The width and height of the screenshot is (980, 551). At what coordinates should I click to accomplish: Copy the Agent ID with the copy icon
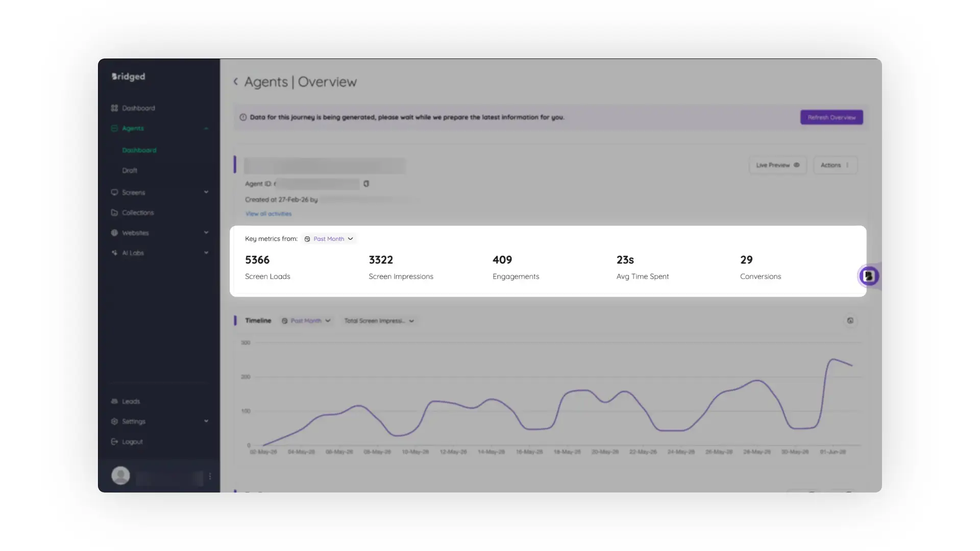pos(366,184)
